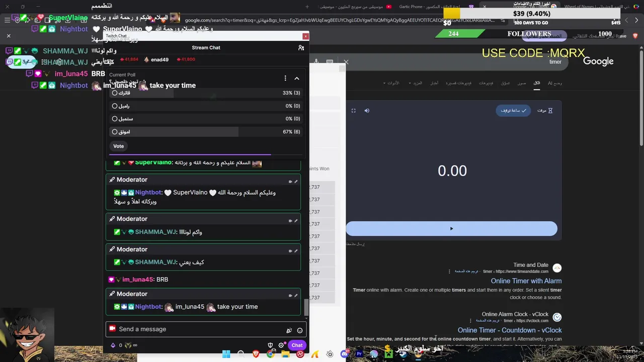Open the الكل search results tab

(x=537, y=83)
